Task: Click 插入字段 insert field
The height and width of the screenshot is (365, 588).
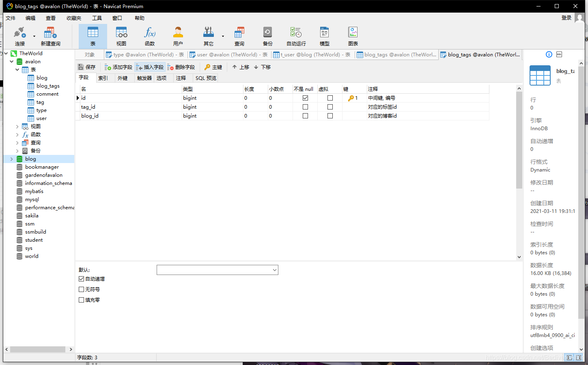Action: (x=150, y=67)
